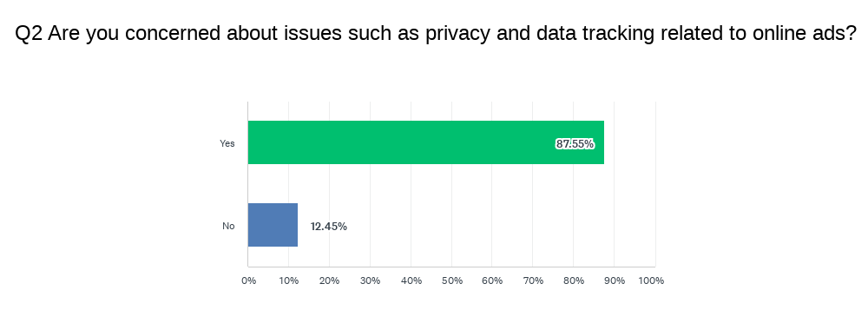Click the 40% axis label
The image size is (868, 330).
tap(411, 280)
